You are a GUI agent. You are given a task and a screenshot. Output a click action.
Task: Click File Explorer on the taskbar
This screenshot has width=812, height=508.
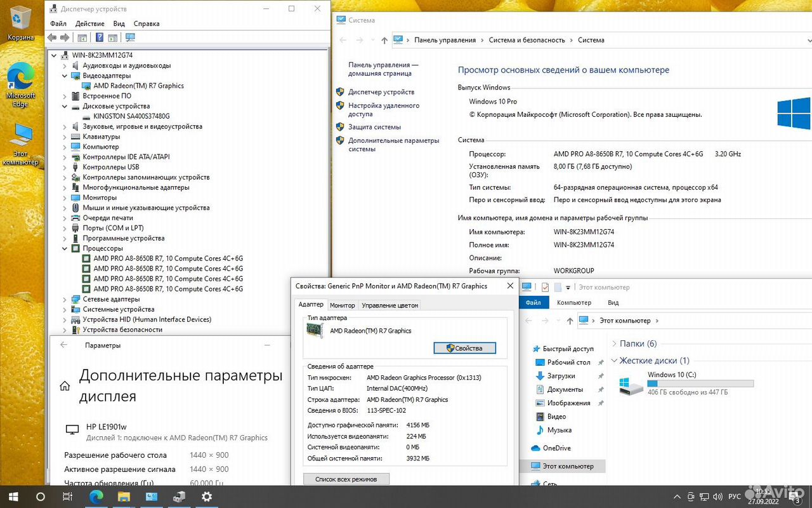[124, 497]
